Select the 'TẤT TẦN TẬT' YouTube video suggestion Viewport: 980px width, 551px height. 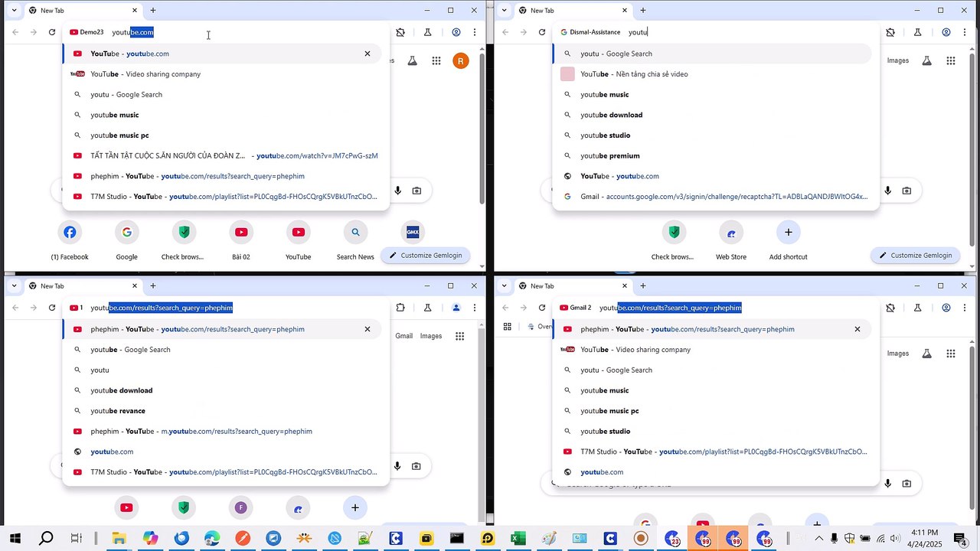[x=226, y=156]
